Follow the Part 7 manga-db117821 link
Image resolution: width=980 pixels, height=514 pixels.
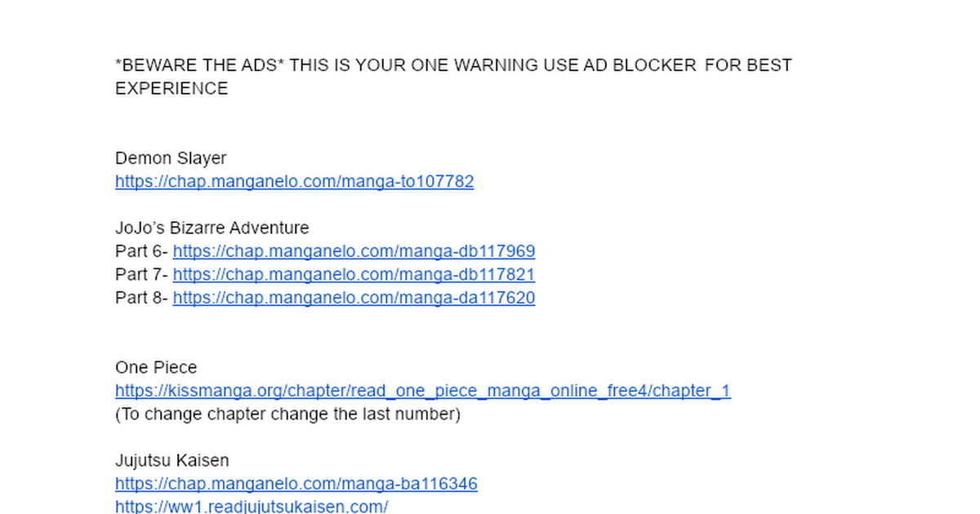[x=354, y=274]
